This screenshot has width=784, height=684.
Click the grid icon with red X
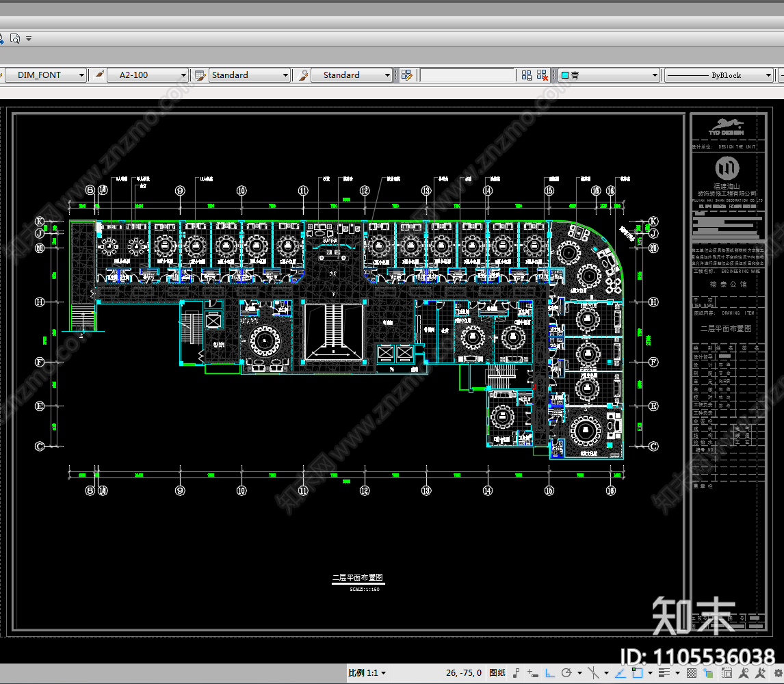click(542, 75)
